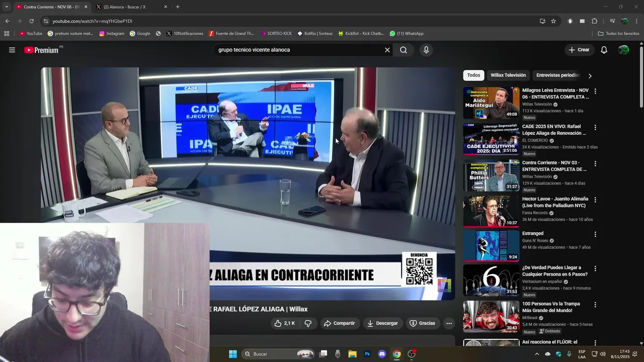Open the Windows Start menu
644x362 pixels.
click(233, 354)
